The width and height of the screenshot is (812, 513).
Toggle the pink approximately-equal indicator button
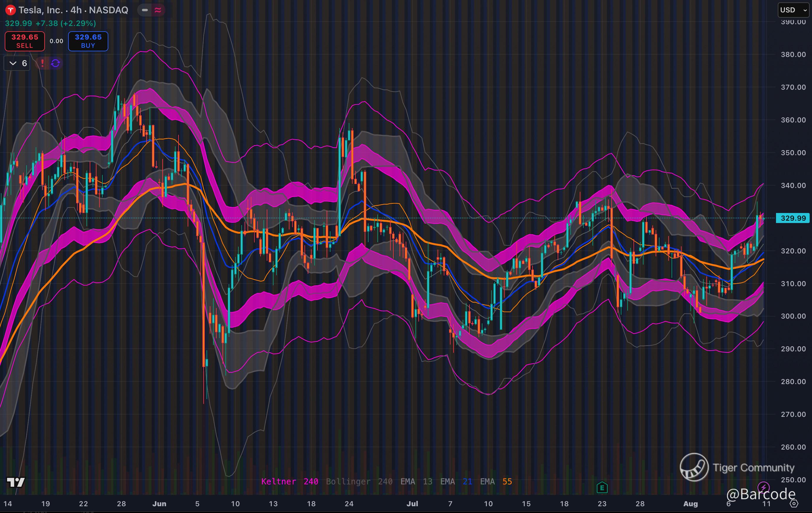tap(158, 10)
